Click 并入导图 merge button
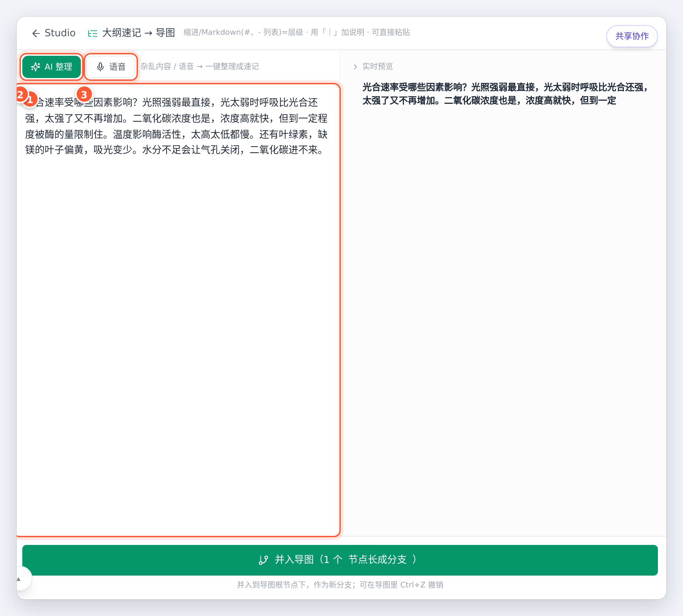 [340, 560]
